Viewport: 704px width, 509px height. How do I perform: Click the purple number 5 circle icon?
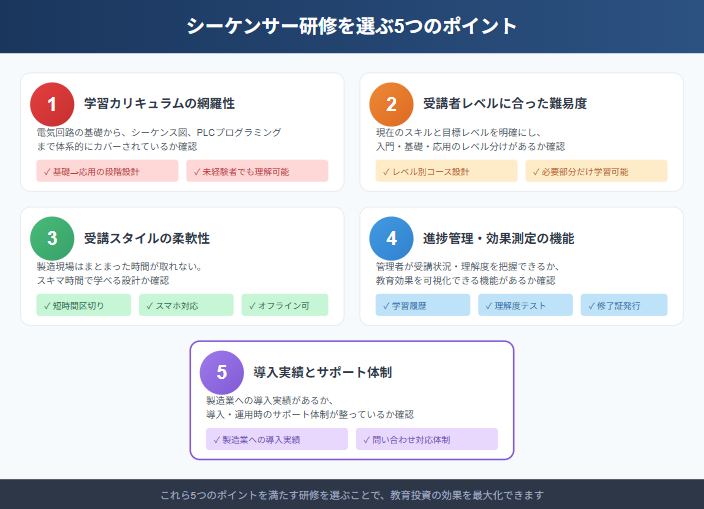[221, 372]
